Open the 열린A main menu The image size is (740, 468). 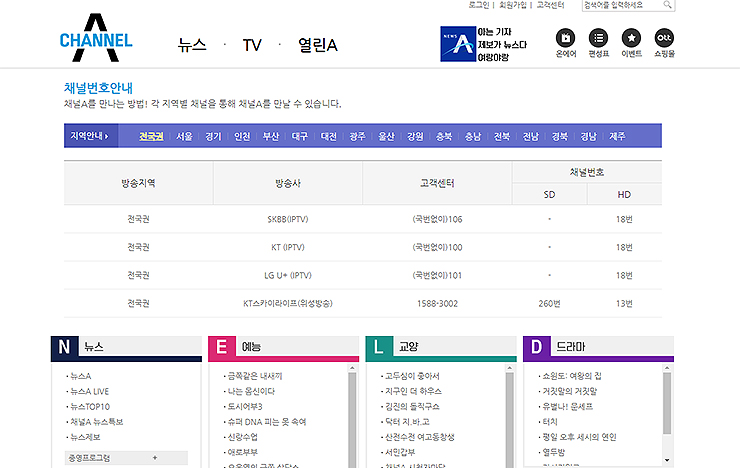[x=318, y=45]
